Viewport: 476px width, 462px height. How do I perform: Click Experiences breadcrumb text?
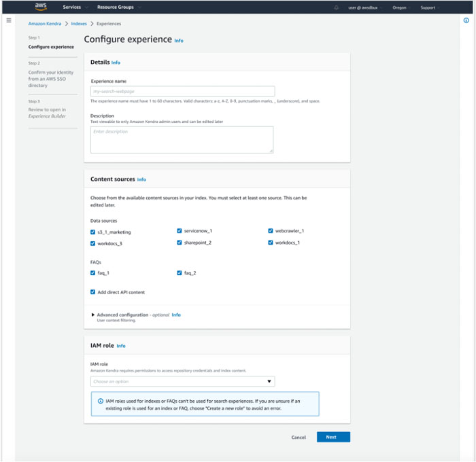(109, 24)
